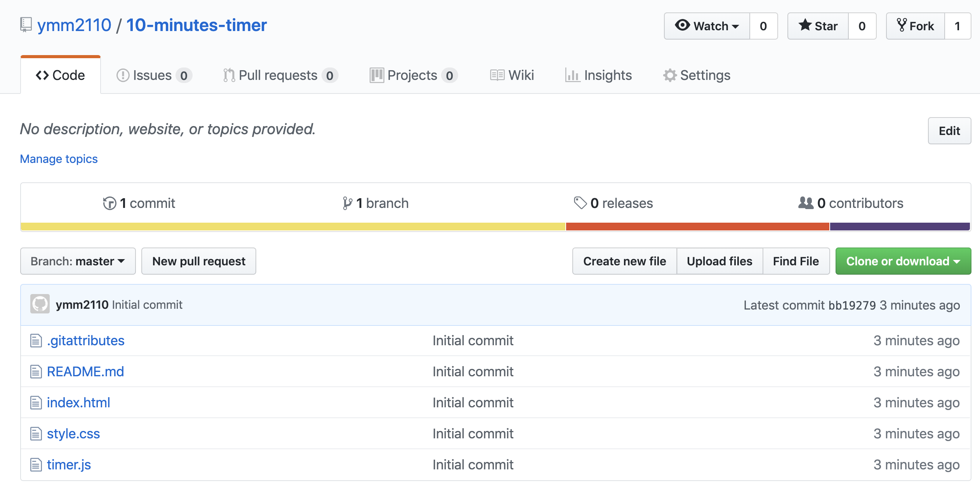Click the yellow segment of language bar
The image size is (980, 488).
click(293, 227)
